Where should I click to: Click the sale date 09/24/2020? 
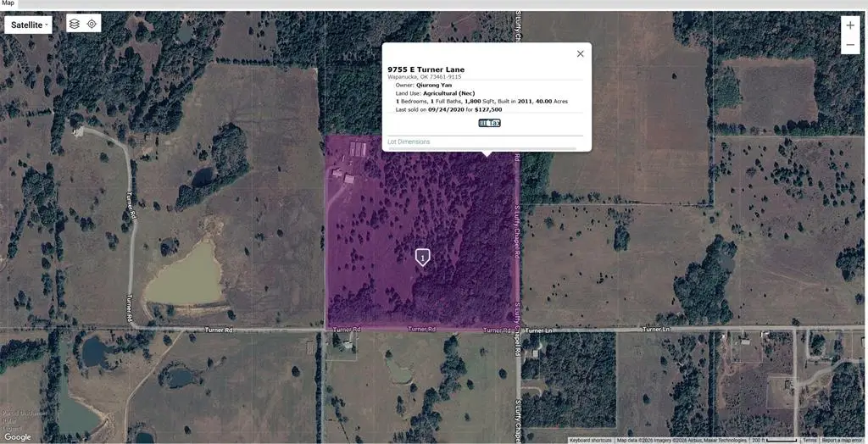(446, 109)
